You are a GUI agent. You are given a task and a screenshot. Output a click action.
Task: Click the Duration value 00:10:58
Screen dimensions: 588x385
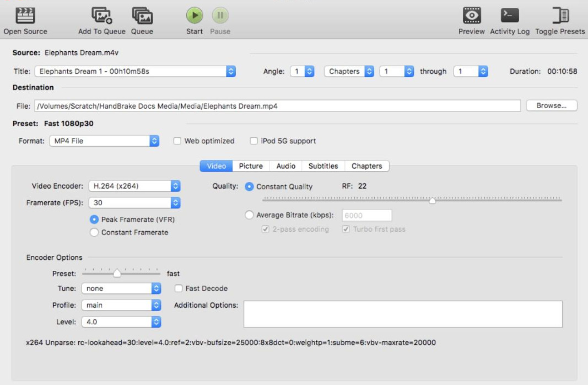pyautogui.click(x=562, y=71)
